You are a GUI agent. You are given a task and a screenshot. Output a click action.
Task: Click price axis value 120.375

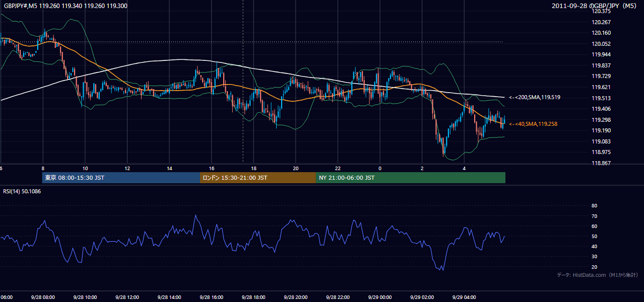[x=602, y=11]
